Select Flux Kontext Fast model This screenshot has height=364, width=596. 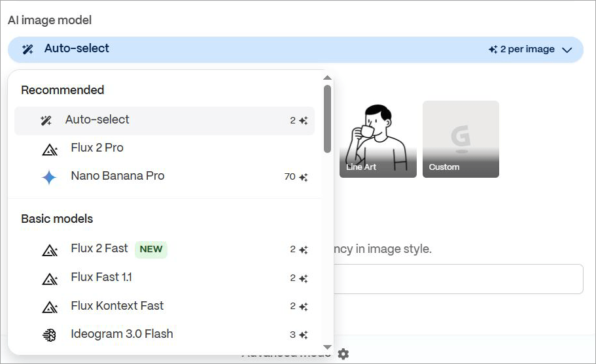164,306
